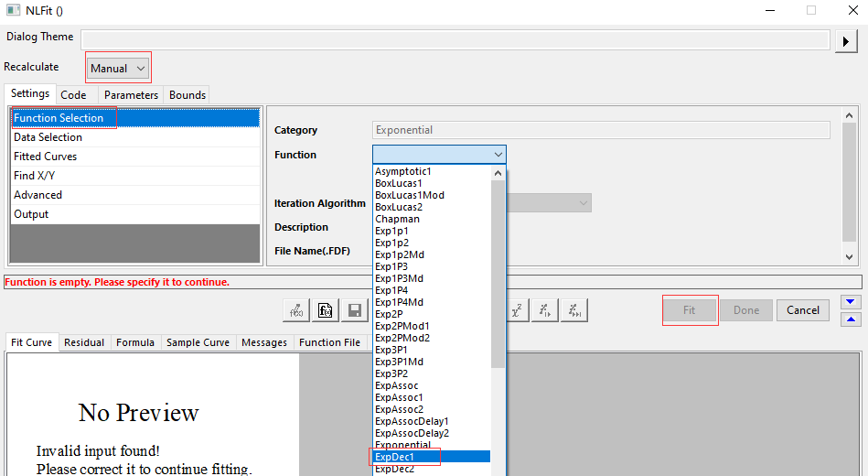Open the Messages tab

264,343
